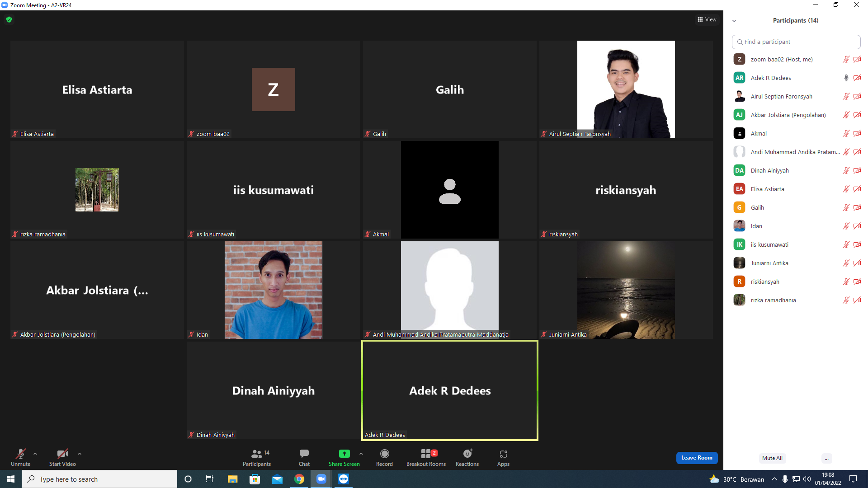868x488 pixels.
Task: Click the Zoom icon in the taskbar
Action: (321, 479)
